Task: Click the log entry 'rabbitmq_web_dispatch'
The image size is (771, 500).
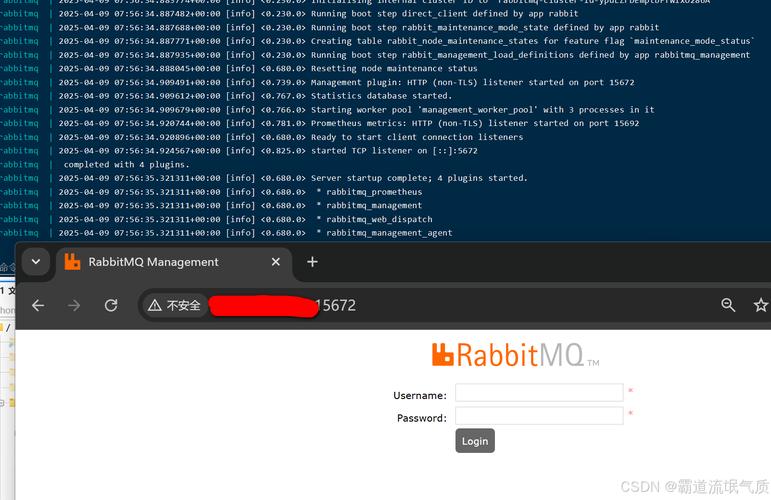Action: (x=379, y=219)
